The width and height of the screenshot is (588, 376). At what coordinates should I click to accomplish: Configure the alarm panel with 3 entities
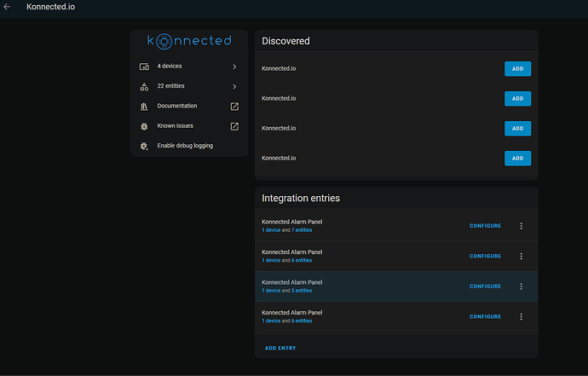tap(485, 286)
